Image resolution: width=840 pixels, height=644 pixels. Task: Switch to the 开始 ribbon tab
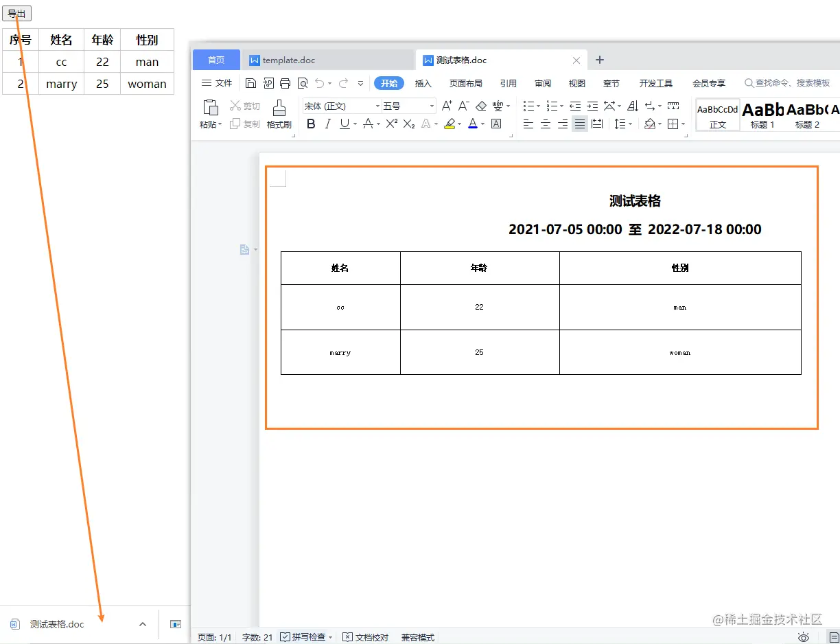(x=389, y=83)
